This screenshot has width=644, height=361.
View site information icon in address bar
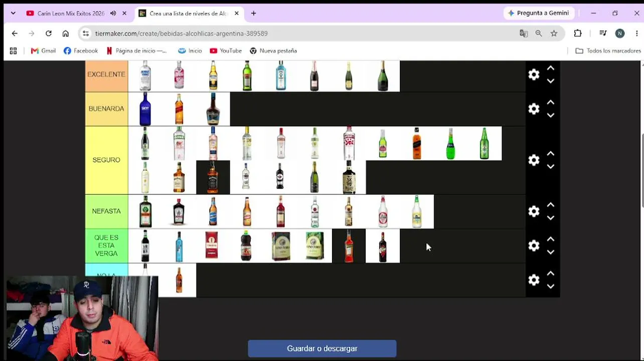(86, 34)
